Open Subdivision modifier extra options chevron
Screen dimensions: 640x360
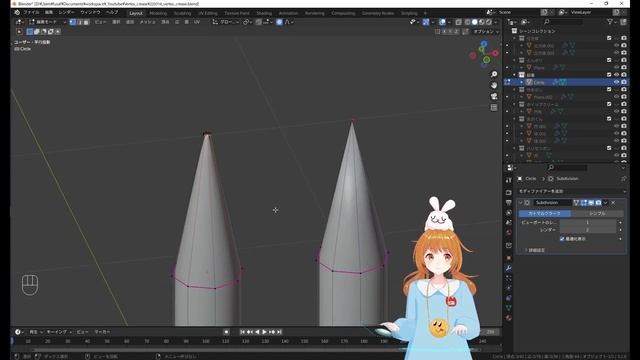[x=605, y=203]
